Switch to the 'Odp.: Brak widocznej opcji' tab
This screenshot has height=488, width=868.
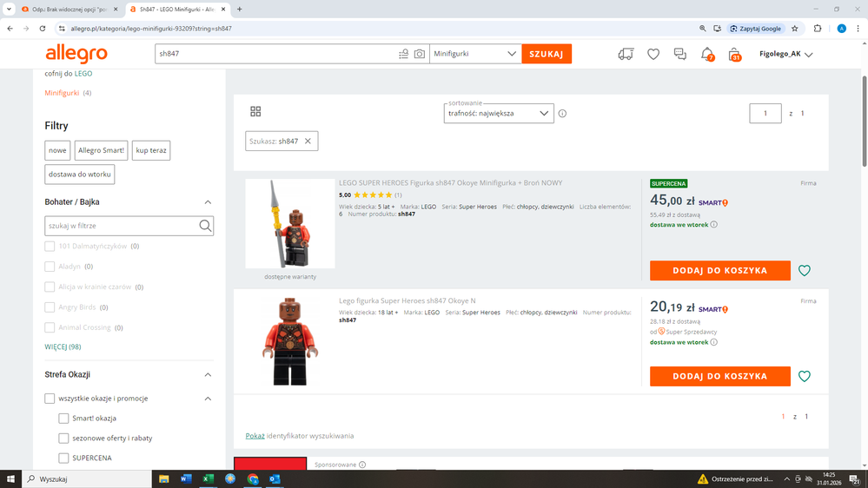coord(70,10)
